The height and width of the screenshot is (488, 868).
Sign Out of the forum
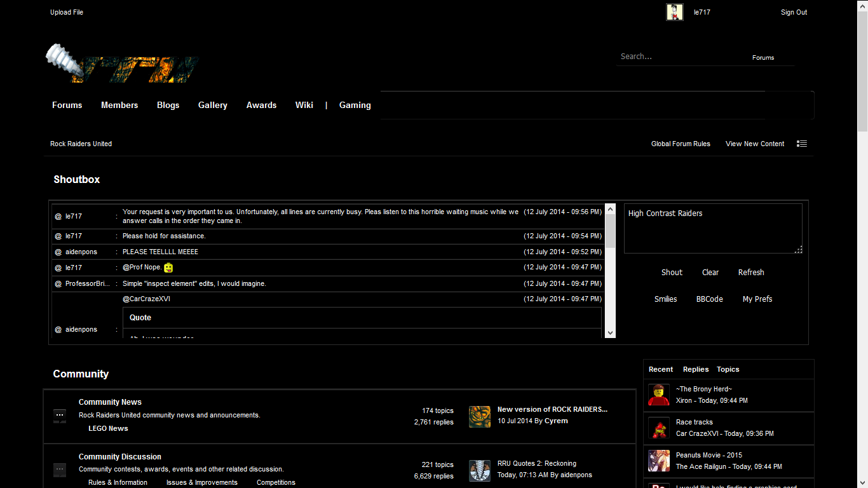pyautogui.click(x=794, y=12)
